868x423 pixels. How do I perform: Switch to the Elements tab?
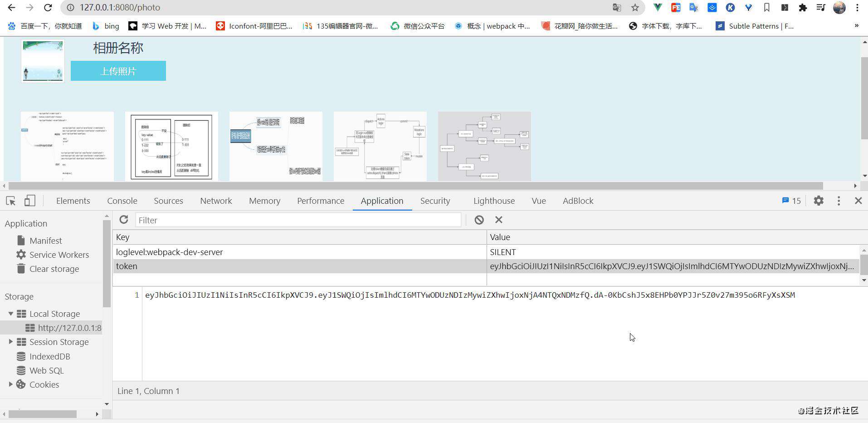pyautogui.click(x=73, y=201)
